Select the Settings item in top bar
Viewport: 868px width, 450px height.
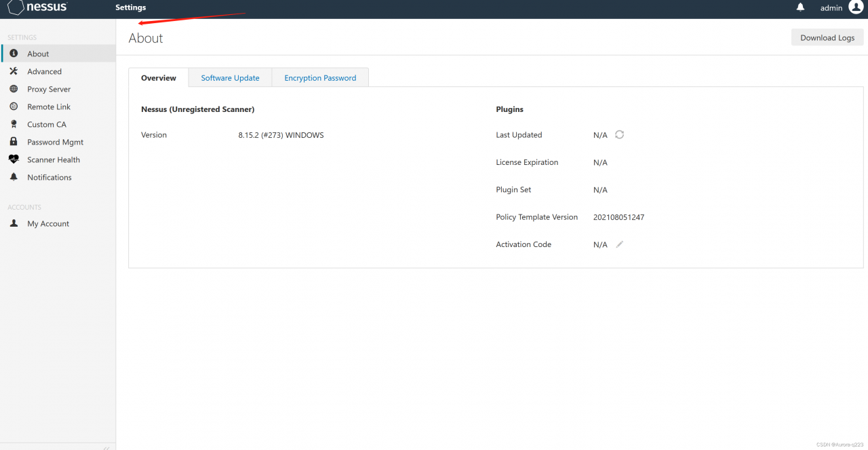(x=130, y=7)
